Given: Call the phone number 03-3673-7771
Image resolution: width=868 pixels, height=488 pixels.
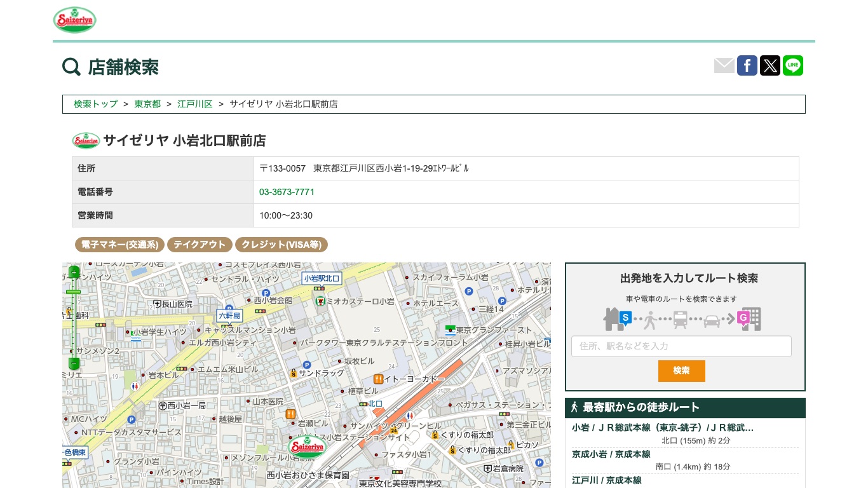Looking at the screenshot, I should tap(287, 192).
